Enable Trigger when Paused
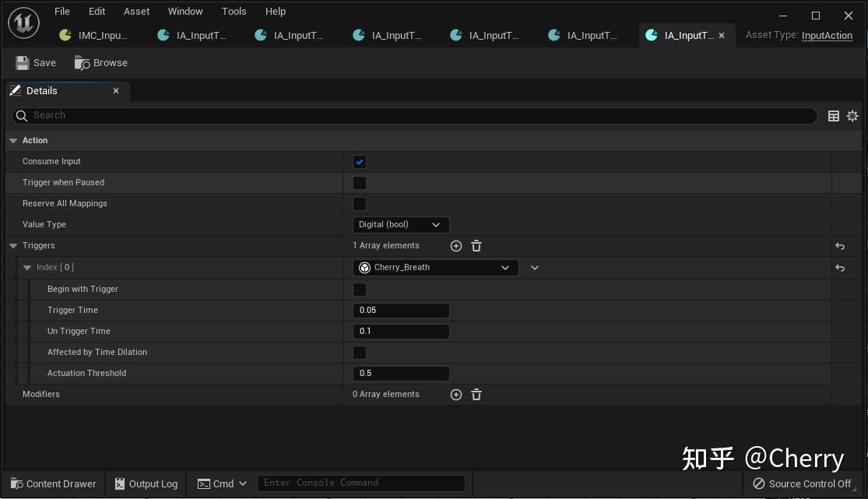Screen dimensions: 868x499 click(359, 182)
